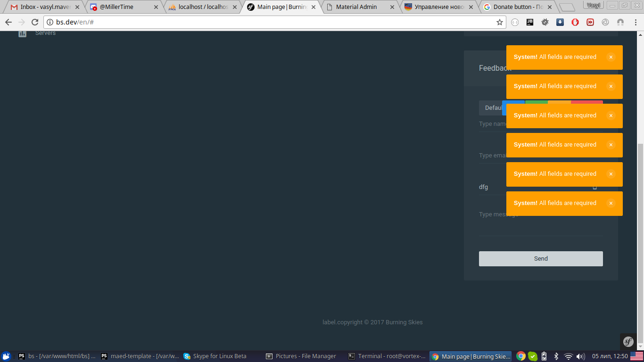Open the system start menu icon
This screenshot has height=362, width=644.
coord(6,356)
